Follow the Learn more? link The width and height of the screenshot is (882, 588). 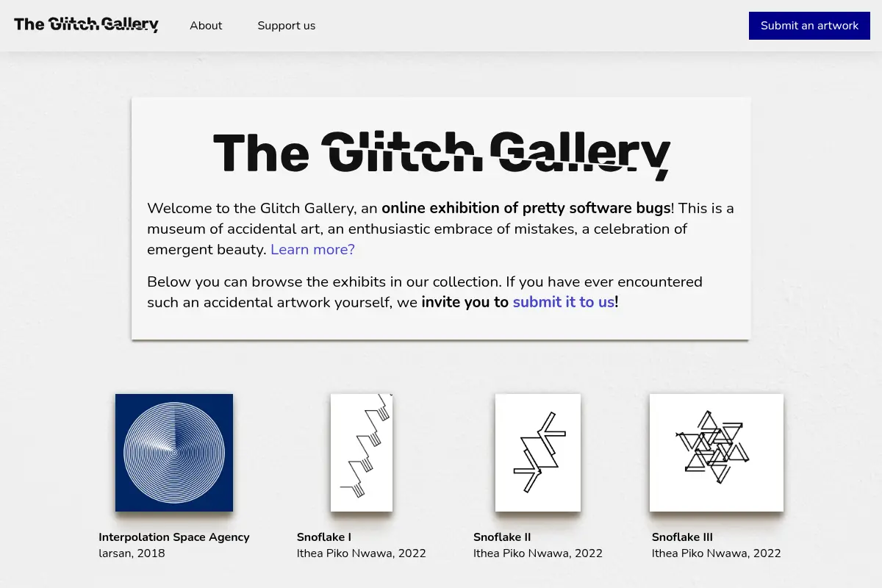point(312,249)
